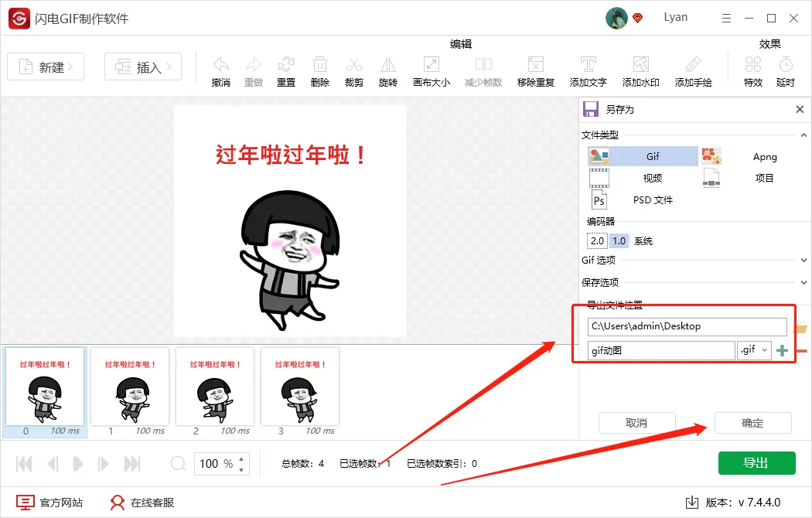
Task: Select frame 0 thumbnail
Action: pos(45,393)
